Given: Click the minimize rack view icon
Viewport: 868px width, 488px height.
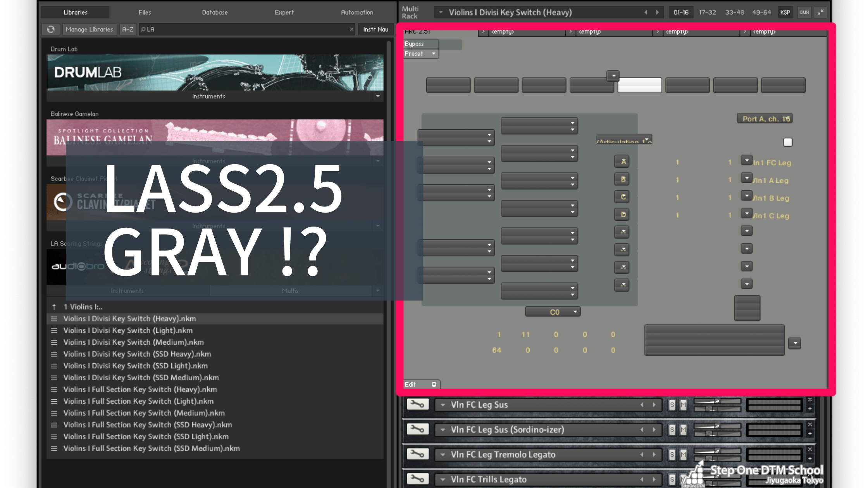Looking at the screenshot, I should [x=820, y=12].
